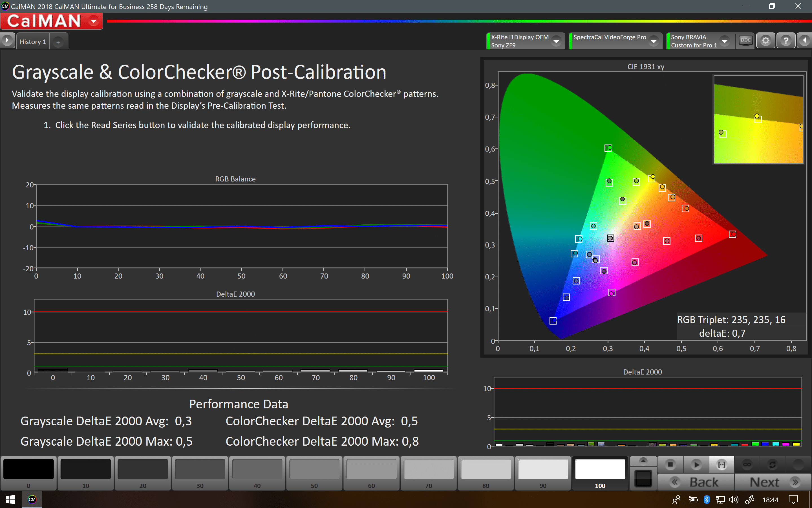Open the Action Center notifications icon
812x508 pixels.
pyautogui.click(x=793, y=500)
